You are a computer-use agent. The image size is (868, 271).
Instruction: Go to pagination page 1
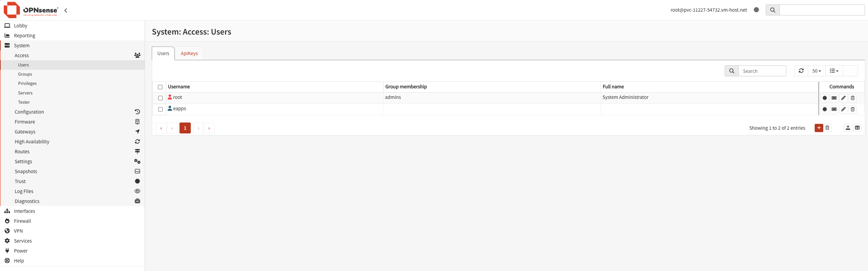[185, 128]
